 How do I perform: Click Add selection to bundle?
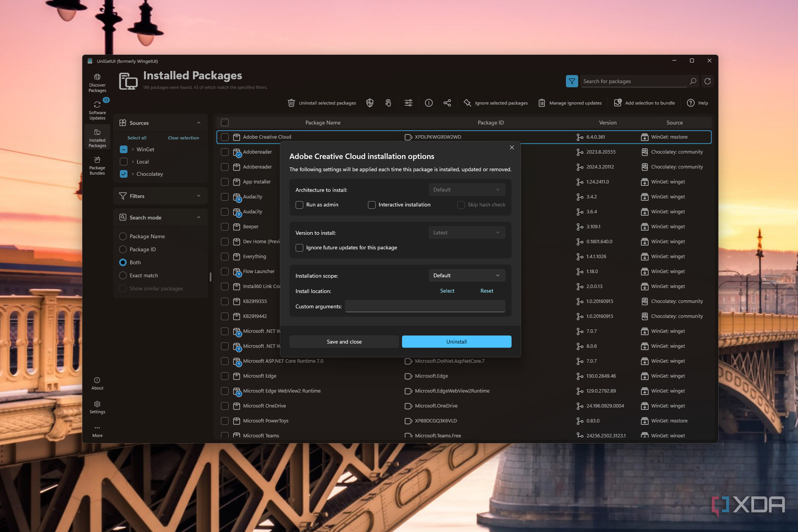click(644, 103)
